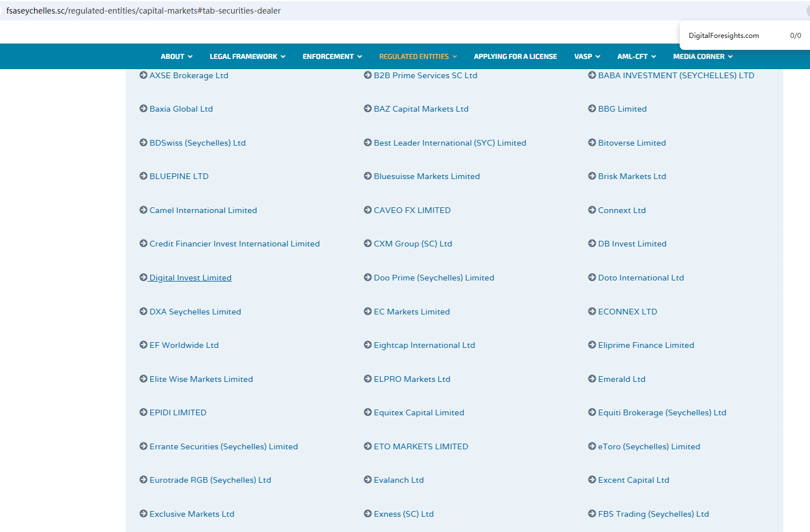Open Equiti Brokerage (Seychelles) Ltd details
This screenshot has width=810, height=532.
[x=662, y=412]
